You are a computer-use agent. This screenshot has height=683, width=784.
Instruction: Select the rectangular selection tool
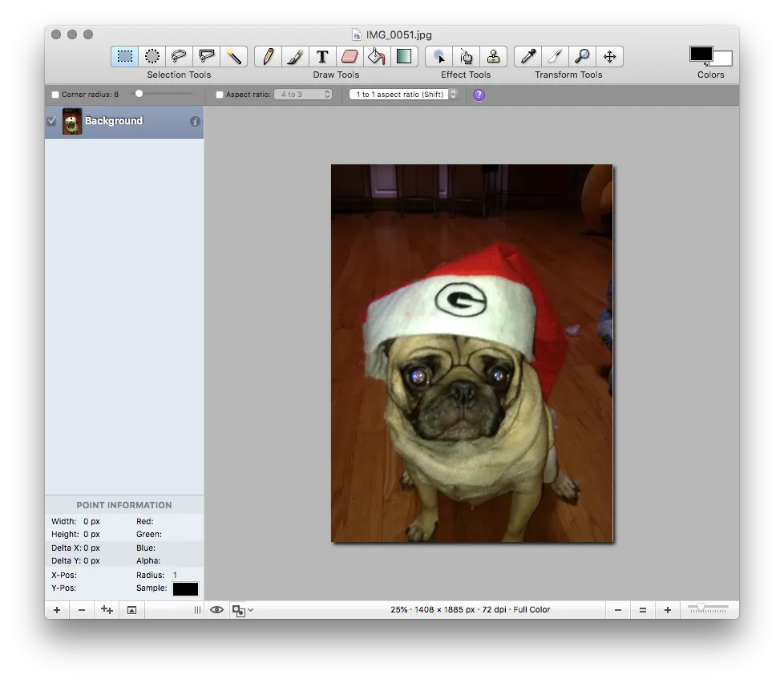pos(124,56)
